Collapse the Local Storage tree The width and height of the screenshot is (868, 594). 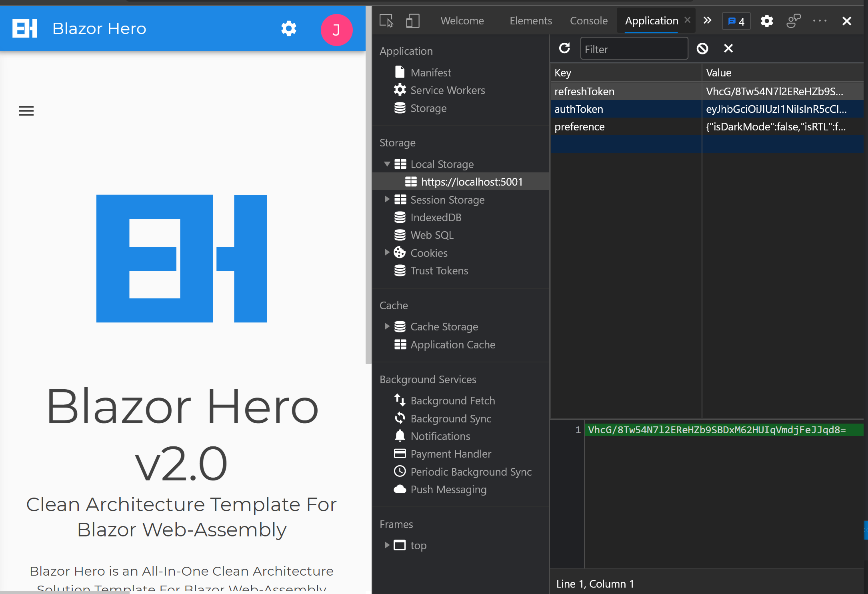point(386,164)
